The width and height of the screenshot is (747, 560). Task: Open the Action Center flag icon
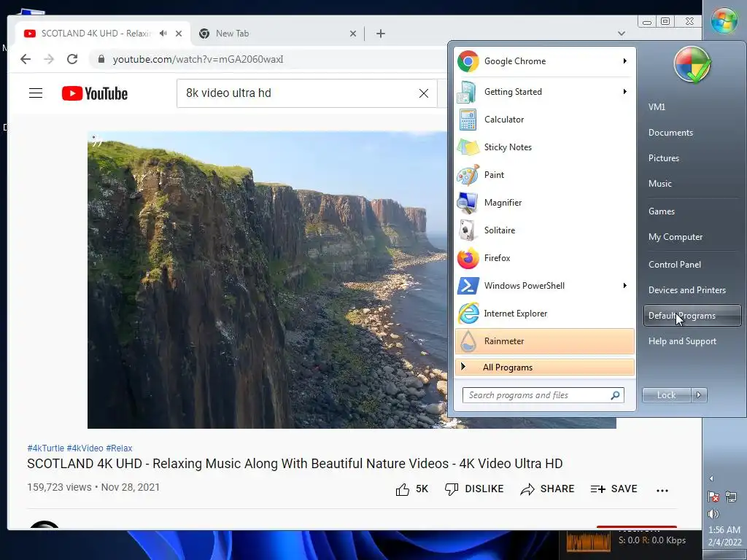(713, 497)
